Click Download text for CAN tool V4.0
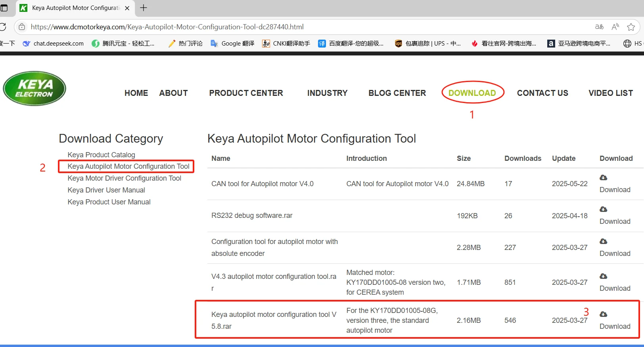Screen dimensions: 644x347 pos(615,190)
